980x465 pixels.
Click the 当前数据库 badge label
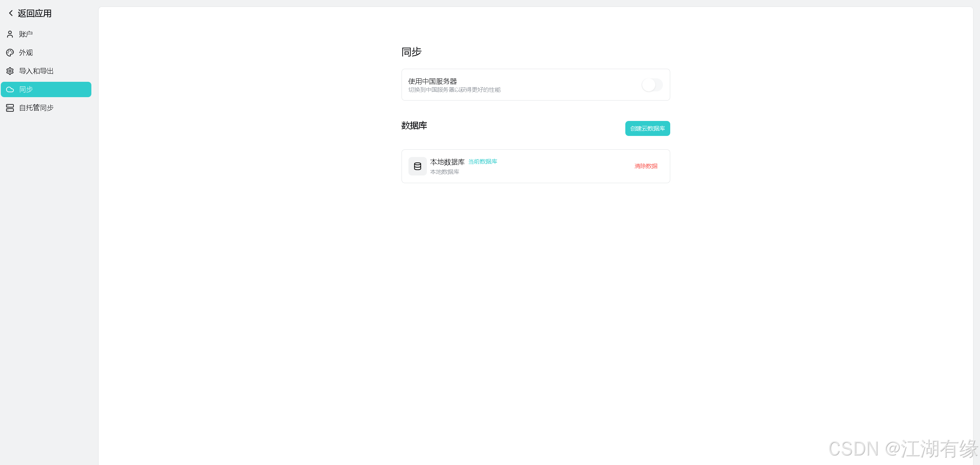(x=483, y=162)
